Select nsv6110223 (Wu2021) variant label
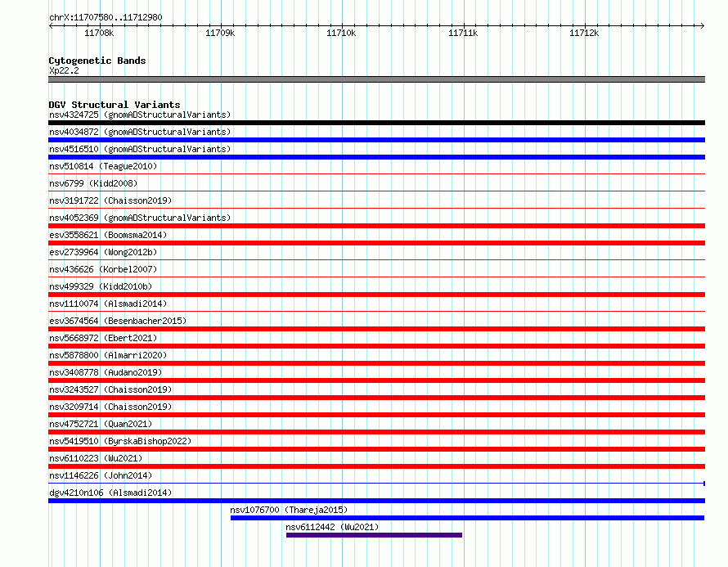 (x=96, y=458)
